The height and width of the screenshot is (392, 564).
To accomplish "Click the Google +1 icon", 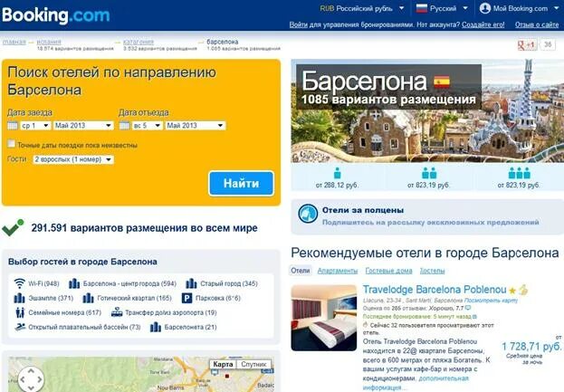I will point(527,44).
